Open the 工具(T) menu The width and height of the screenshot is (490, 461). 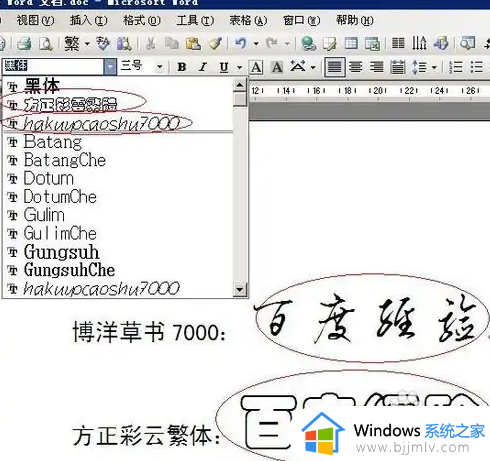(195, 21)
